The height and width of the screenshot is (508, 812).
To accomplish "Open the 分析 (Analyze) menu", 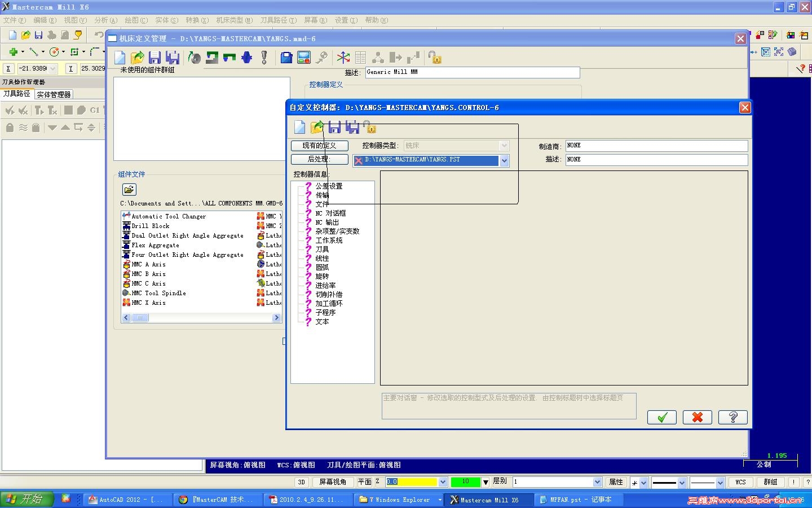I will click(x=105, y=20).
